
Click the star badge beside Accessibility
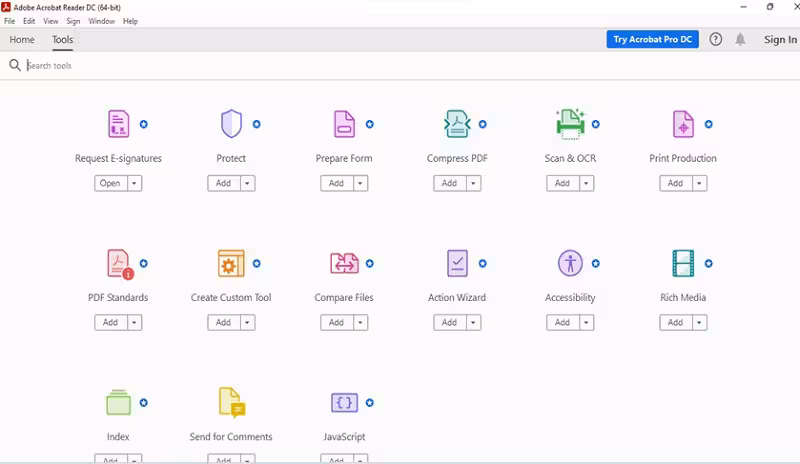[595, 263]
